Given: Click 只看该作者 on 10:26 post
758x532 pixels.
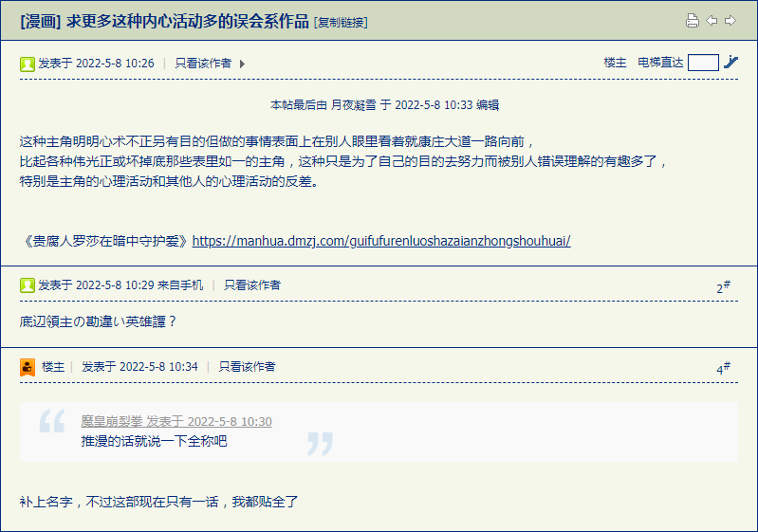Looking at the screenshot, I should (x=203, y=64).
